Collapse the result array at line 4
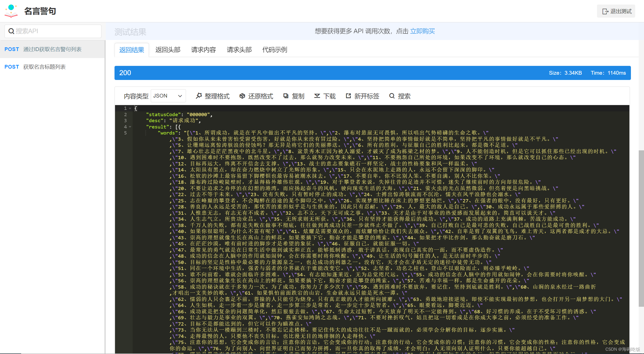 tap(130, 127)
